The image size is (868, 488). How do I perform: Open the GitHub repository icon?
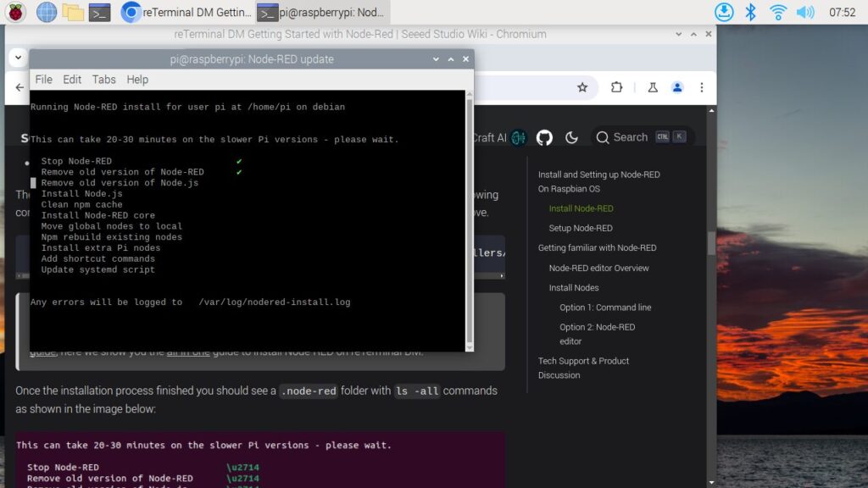click(544, 138)
